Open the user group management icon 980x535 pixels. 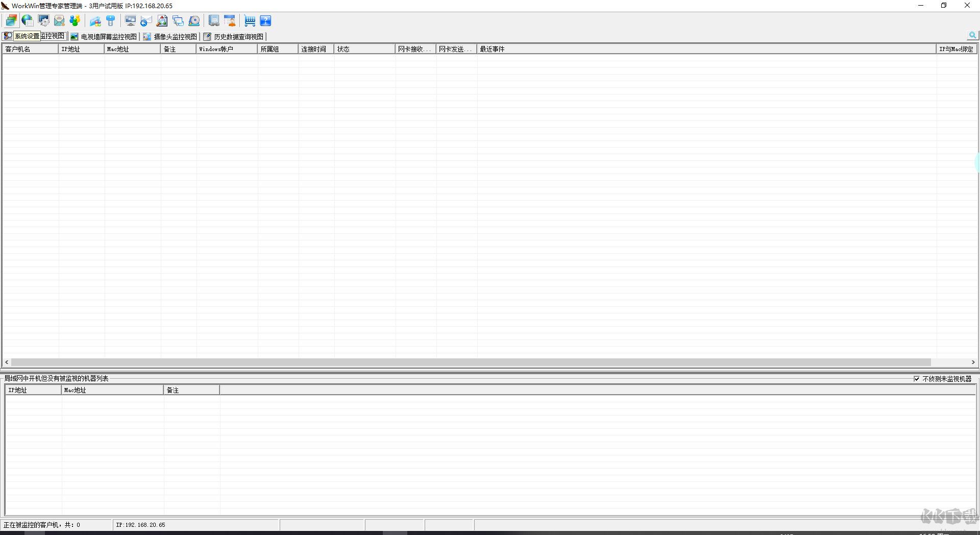click(75, 20)
